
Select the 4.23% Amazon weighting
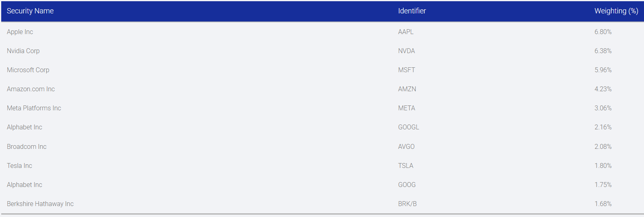[x=603, y=89]
